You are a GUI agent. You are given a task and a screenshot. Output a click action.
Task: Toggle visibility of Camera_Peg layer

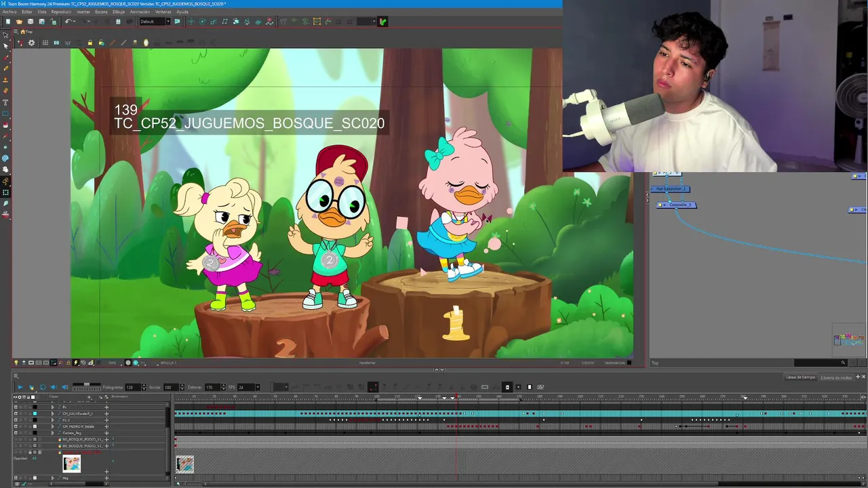[x=16, y=433]
